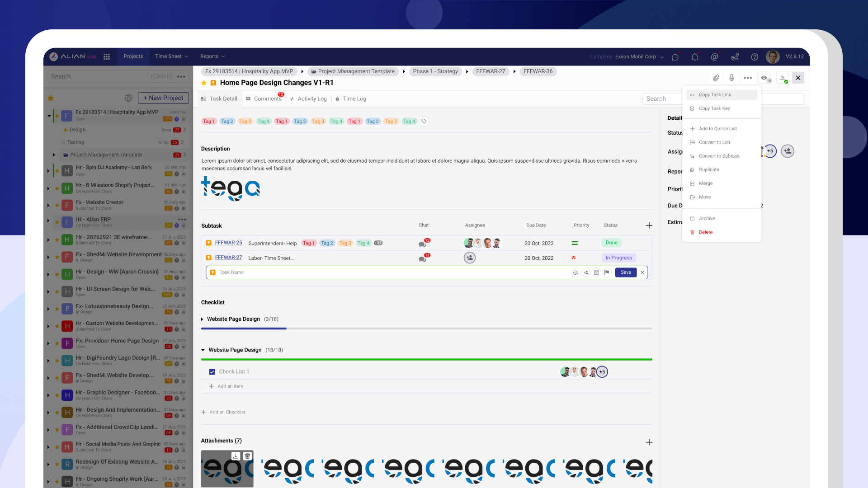This screenshot has height=488, width=868.
Task: Select Convert to Subtask menu option
Action: pyautogui.click(x=719, y=156)
